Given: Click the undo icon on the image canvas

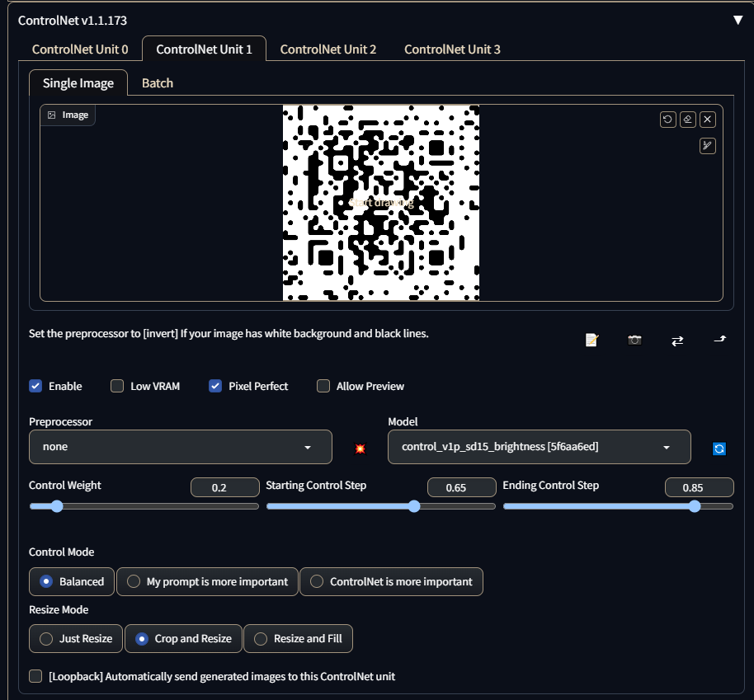Looking at the screenshot, I should point(667,120).
